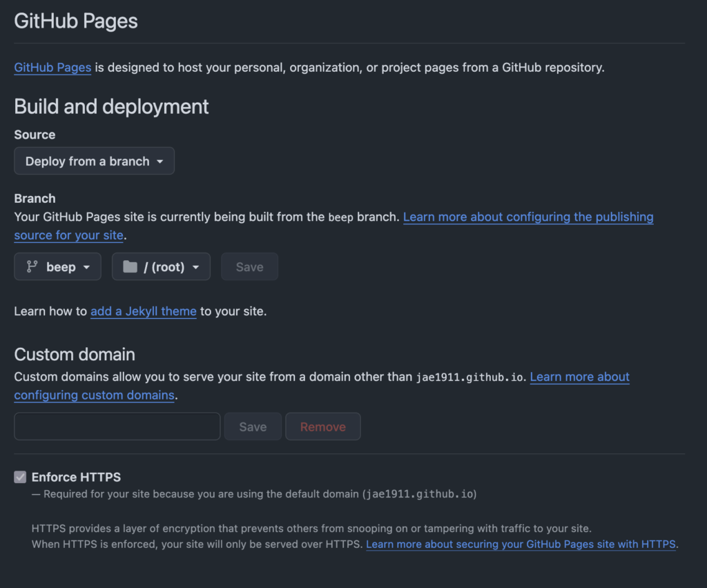Click the chevron on the folder selector
The image size is (707, 588).
click(x=195, y=266)
